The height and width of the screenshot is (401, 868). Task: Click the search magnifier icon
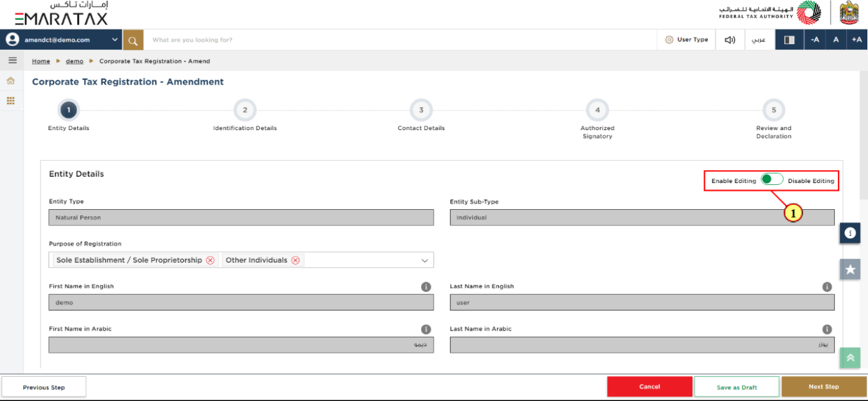click(x=133, y=40)
